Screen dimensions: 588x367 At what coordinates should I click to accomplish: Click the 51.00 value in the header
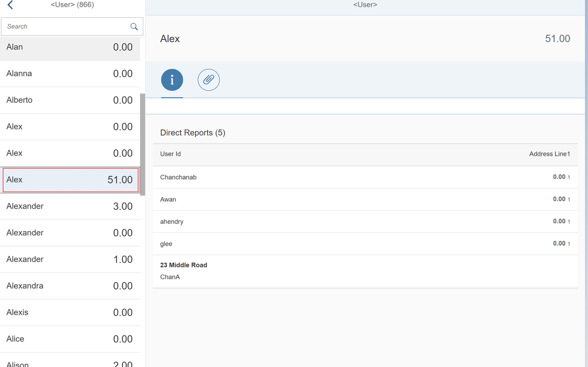(x=558, y=39)
